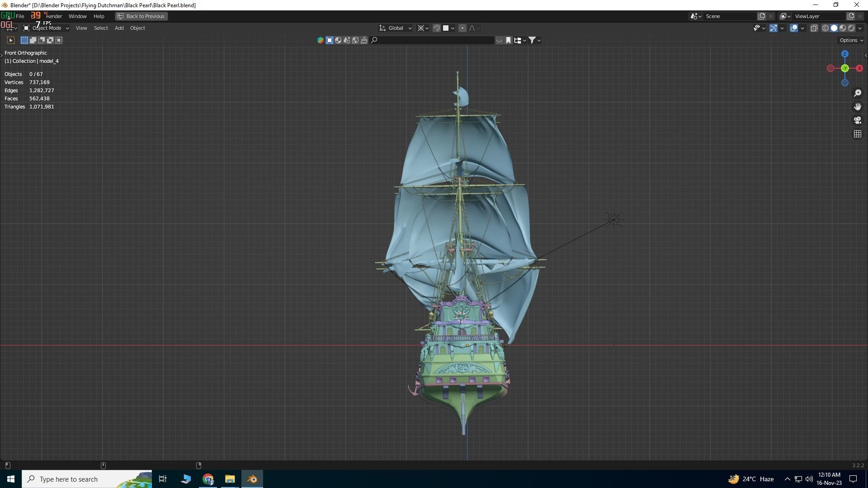Click the bookmark icon beside search

508,40
